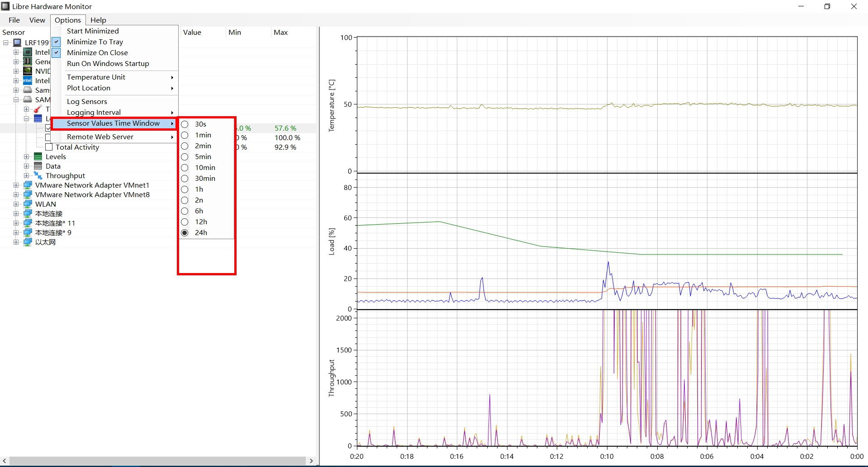Uncheck Minimize To Tray option
Viewport: 868px width, 467px height.
coord(56,42)
